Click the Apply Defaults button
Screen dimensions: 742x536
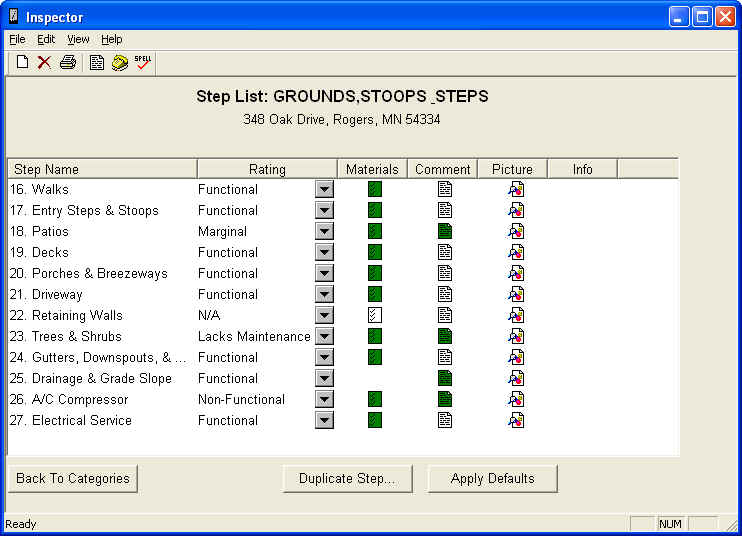coord(493,478)
